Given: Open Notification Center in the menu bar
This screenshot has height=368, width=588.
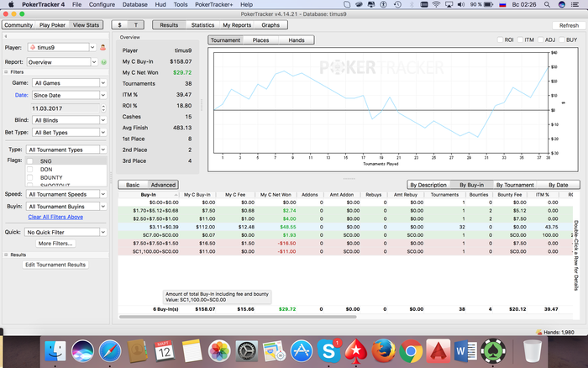Looking at the screenshot, I should [x=575, y=4].
